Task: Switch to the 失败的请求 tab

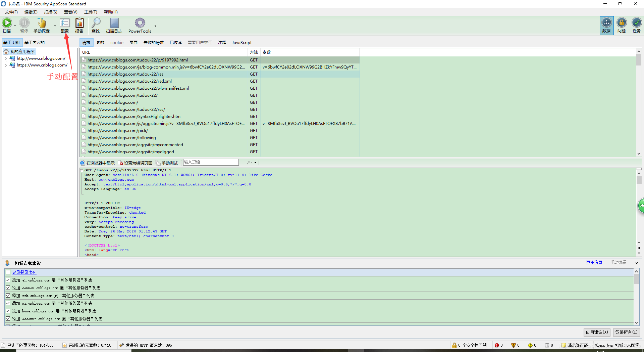Action: coord(154,43)
